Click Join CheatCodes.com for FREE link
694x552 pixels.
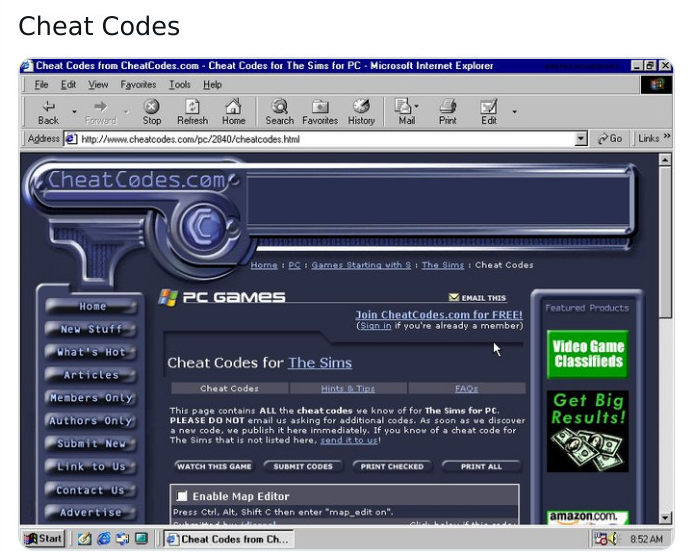coord(439,315)
